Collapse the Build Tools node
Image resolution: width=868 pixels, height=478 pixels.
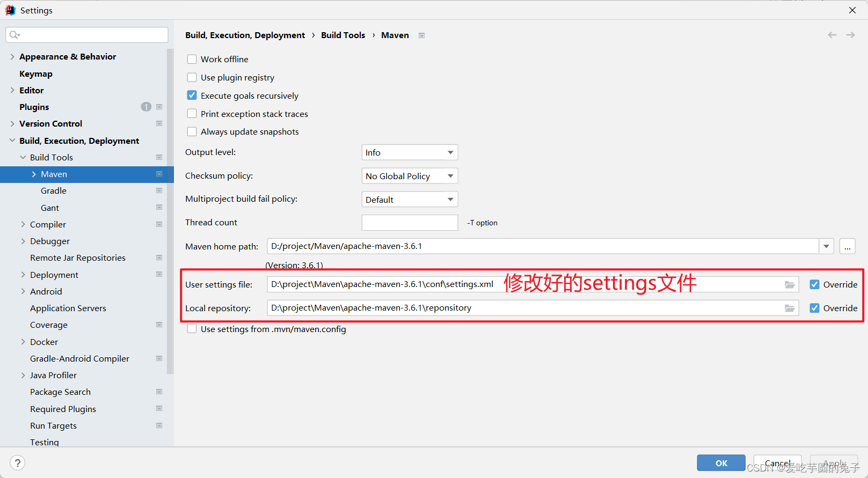pyautogui.click(x=23, y=157)
